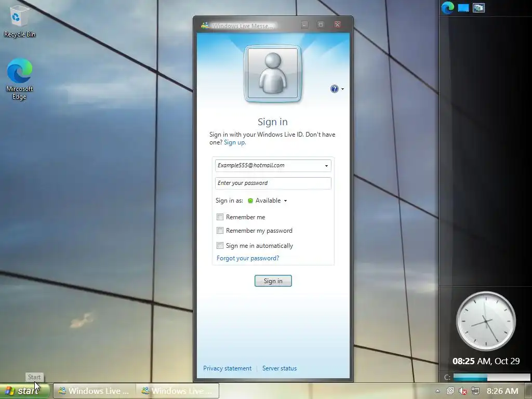
Task: Click the analog clock gadget
Action: point(486,321)
